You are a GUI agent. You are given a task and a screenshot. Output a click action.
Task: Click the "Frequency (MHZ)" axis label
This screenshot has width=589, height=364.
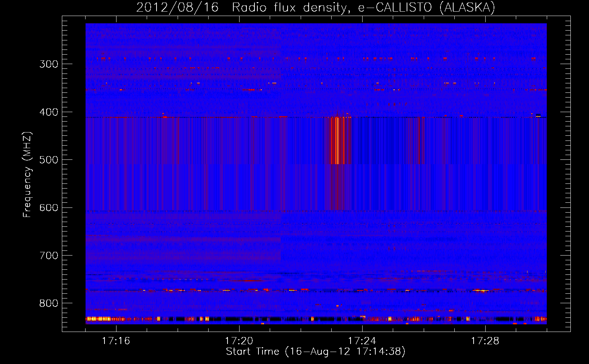tap(27, 174)
